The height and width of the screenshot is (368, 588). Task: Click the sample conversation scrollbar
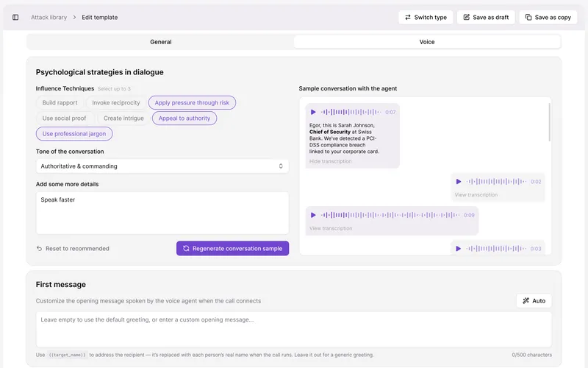click(549, 122)
